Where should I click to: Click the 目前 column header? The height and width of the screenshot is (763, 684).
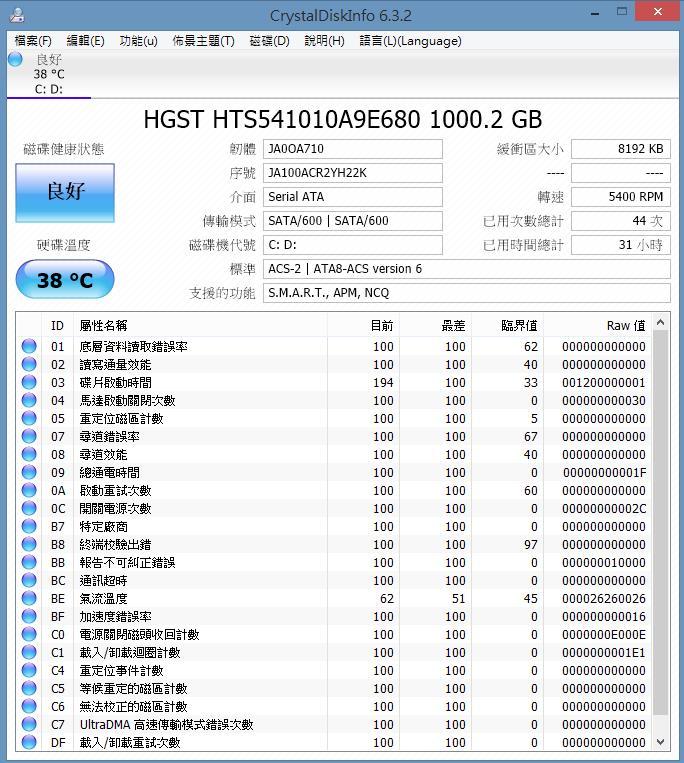point(363,325)
